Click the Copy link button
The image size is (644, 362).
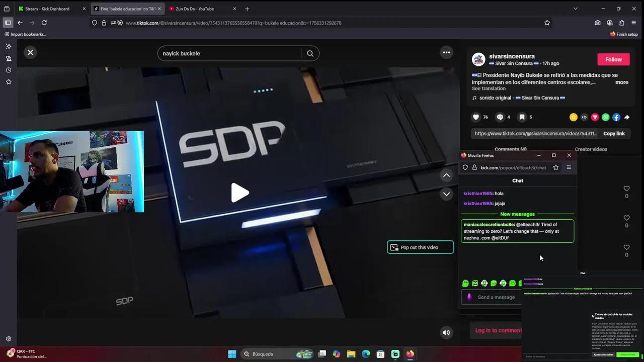pyautogui.click(x=614, y=134)
